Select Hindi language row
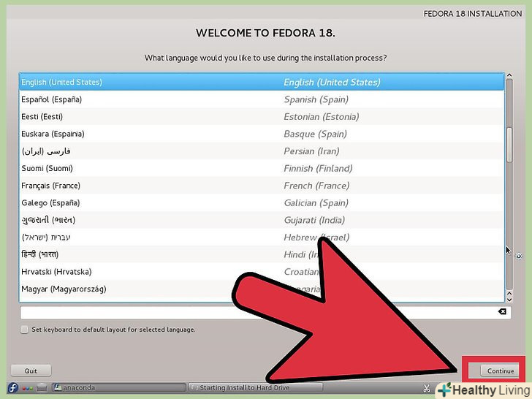This screenshot has width=532, height=399. (x=262, y=254)
